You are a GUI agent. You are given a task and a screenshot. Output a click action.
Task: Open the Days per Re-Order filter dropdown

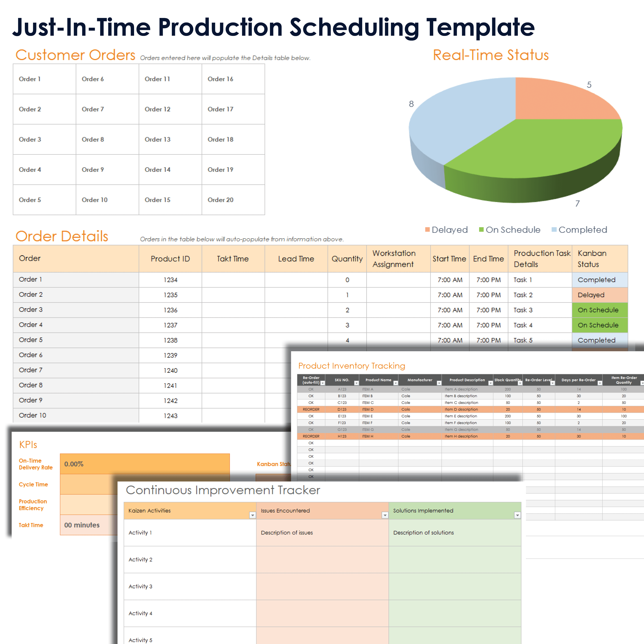point(600,383)
